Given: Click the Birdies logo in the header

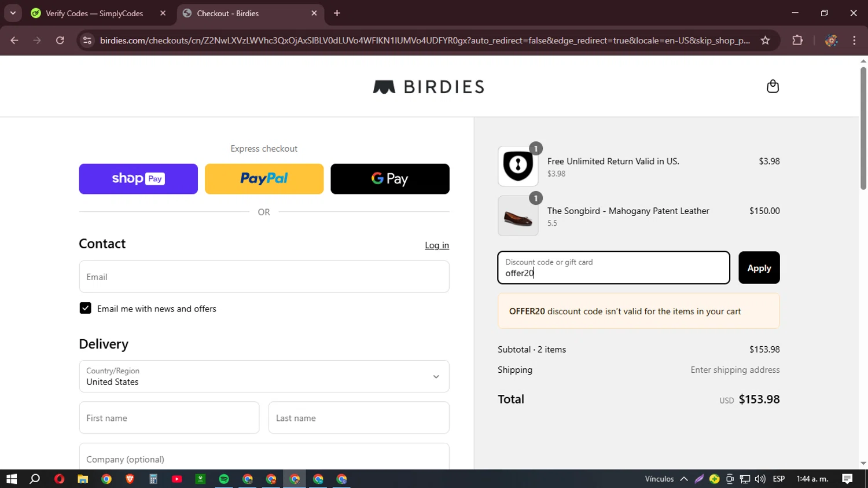Looking at the screenshot, I should pyautogui.click(x=428, y=87).
